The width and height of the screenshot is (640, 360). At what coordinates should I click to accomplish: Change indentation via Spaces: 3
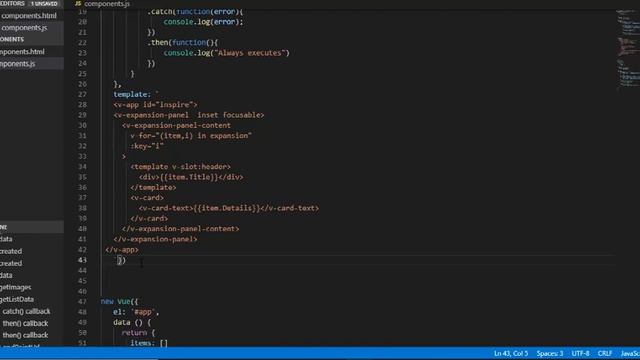(x=549, y=353)
